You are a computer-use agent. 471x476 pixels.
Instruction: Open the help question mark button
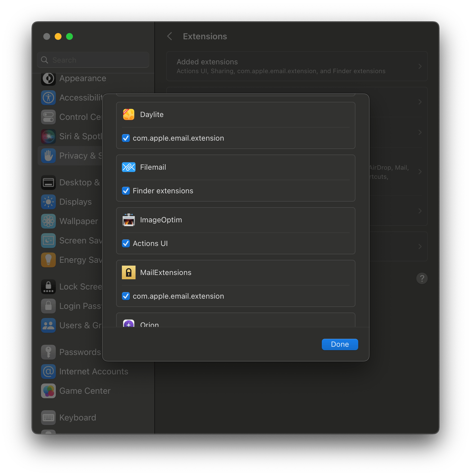click(422, 278)
